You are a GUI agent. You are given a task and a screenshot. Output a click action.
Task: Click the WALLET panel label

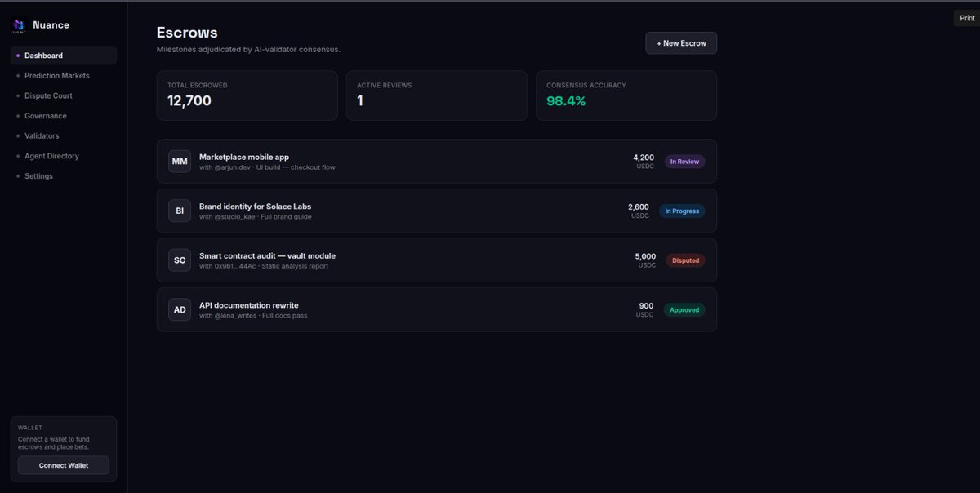29,427
